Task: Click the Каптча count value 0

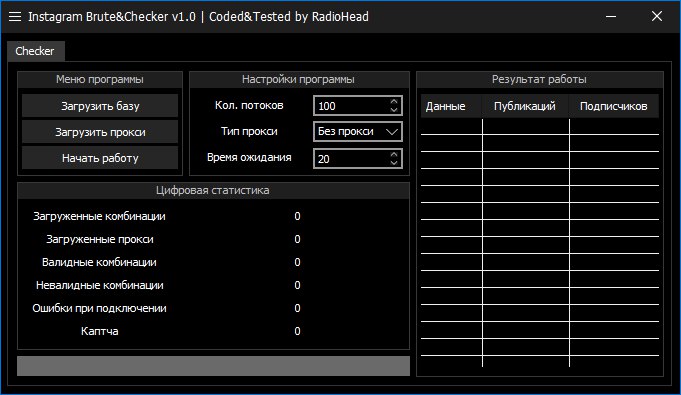Action: point(297,331)
